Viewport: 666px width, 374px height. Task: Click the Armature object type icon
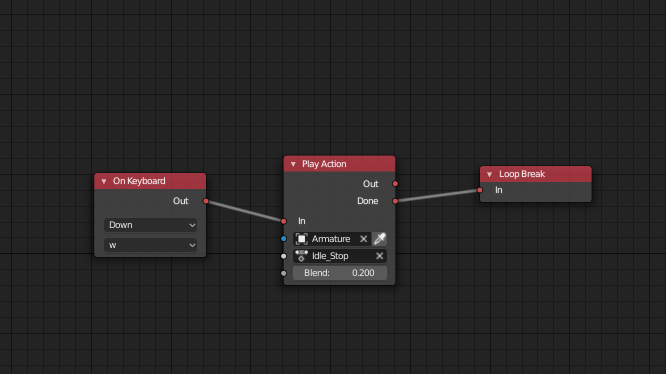[302, 239]
